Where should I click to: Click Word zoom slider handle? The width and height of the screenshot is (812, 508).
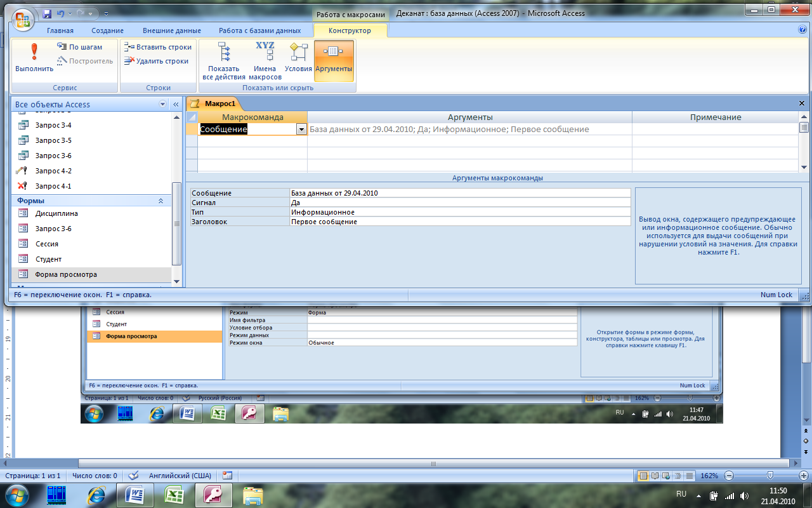770,475
